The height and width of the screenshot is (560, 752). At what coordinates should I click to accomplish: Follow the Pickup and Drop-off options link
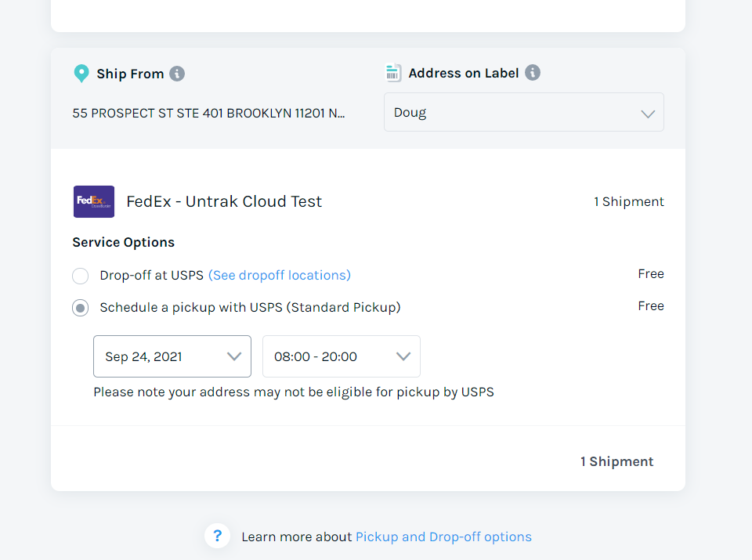coord(443,537)
